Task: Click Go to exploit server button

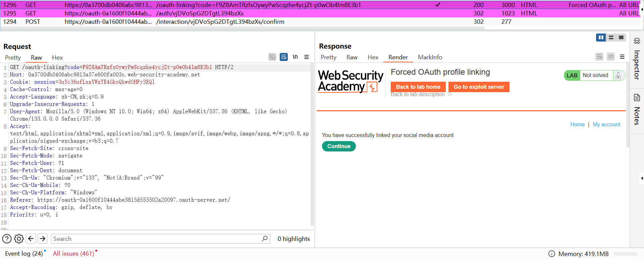Action: tap(479, 87)
